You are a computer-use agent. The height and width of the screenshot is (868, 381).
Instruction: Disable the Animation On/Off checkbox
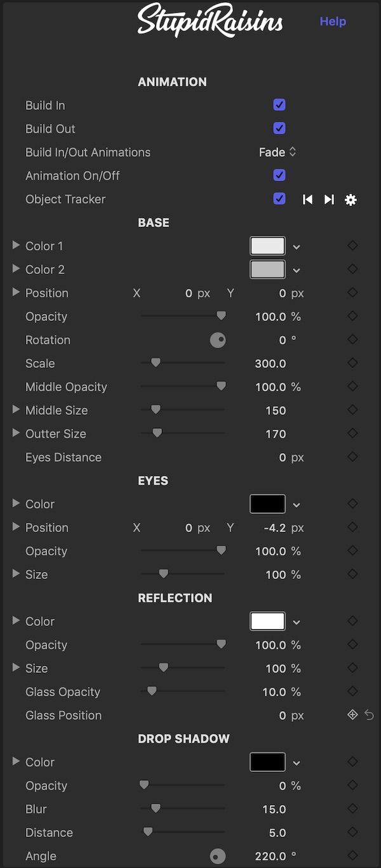[x=279, y=175]
